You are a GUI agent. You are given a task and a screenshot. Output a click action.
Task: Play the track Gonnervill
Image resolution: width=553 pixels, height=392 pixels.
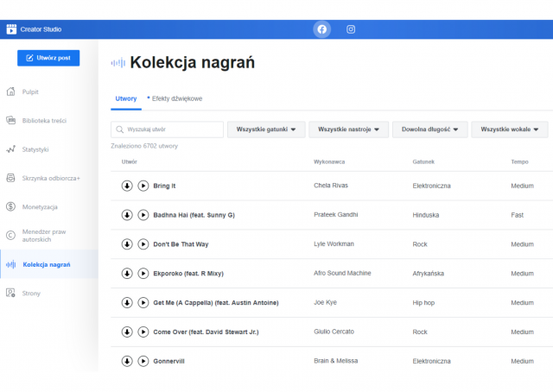(x=143, y=361)
